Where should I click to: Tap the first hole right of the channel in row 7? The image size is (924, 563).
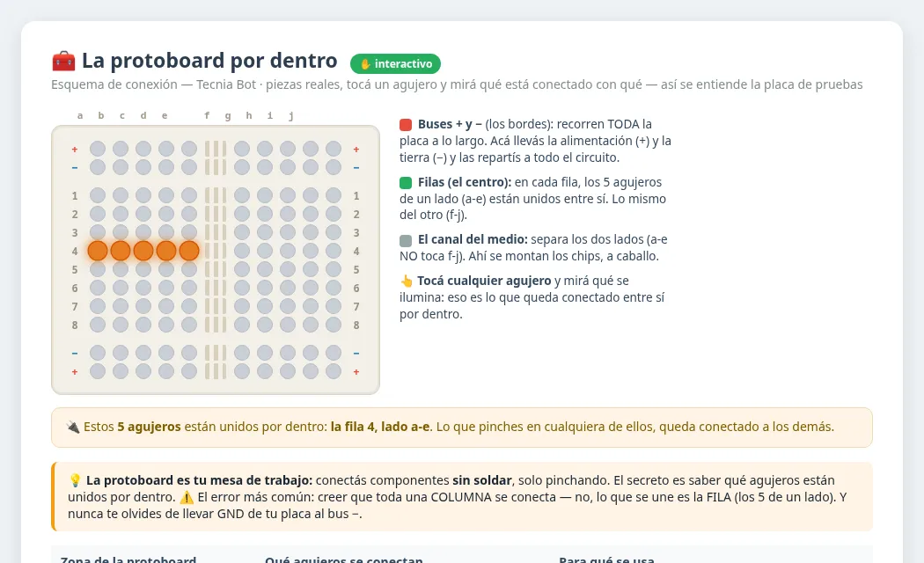pos(242,306)
